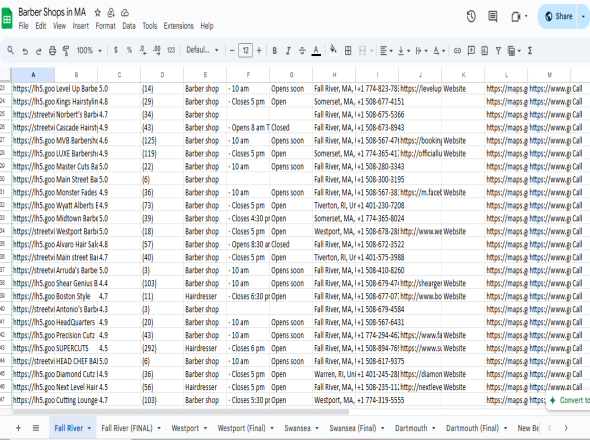Switch to the Dartmouth sheet tab

411,428
